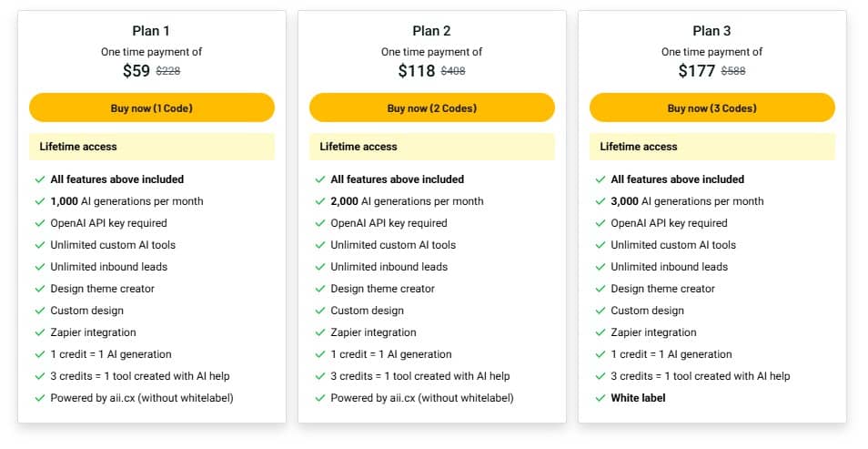
Task: Select the Plan 1 heading
Action: pos(152,30)
